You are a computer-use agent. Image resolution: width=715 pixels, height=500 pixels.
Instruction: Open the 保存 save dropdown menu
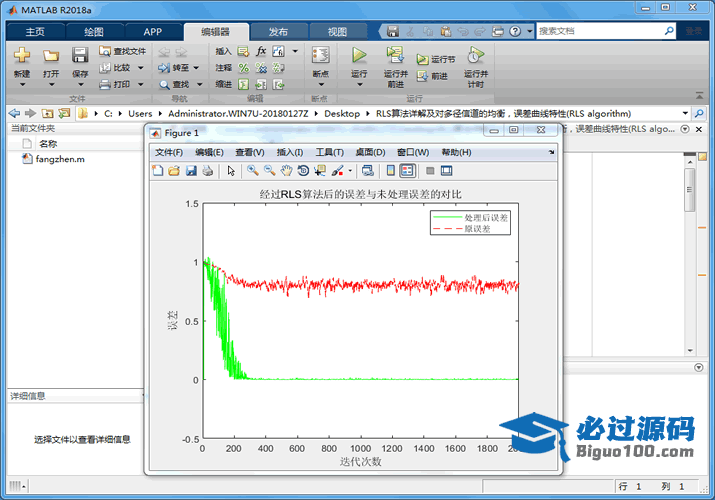coord(80,84)
